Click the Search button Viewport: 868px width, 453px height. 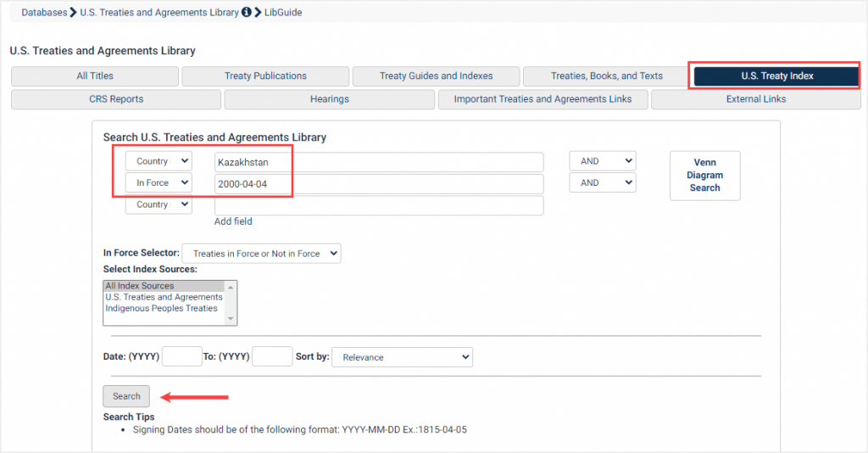(x=126, y=396)
